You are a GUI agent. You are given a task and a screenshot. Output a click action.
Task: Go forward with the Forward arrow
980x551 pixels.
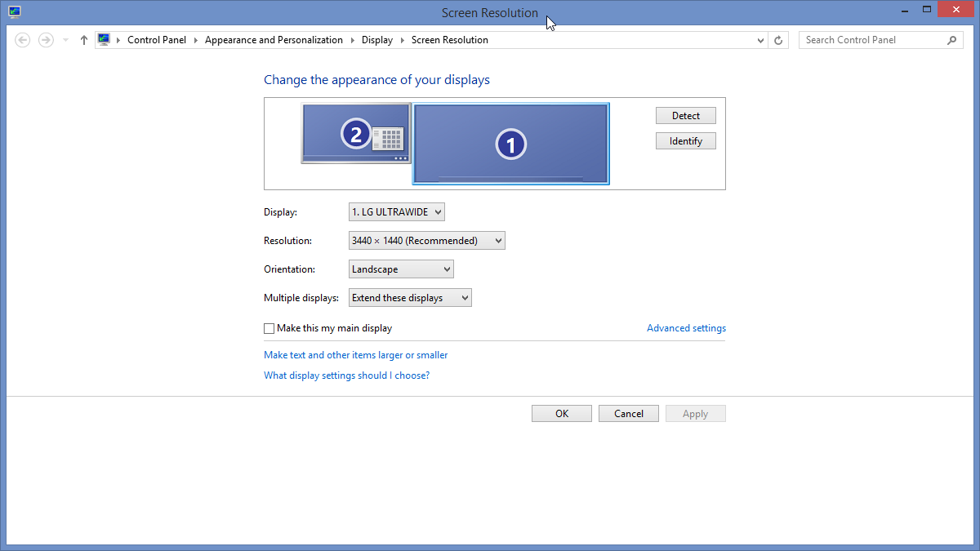[47, 40]
